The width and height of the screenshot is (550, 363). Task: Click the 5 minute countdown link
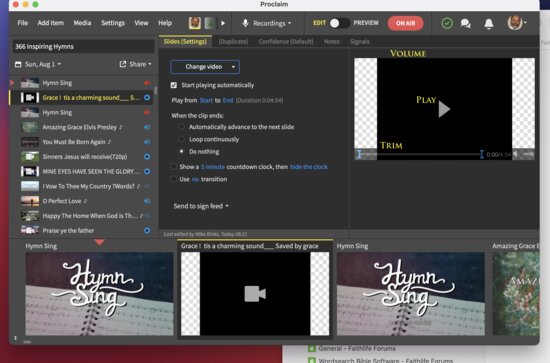coord(213,167)
